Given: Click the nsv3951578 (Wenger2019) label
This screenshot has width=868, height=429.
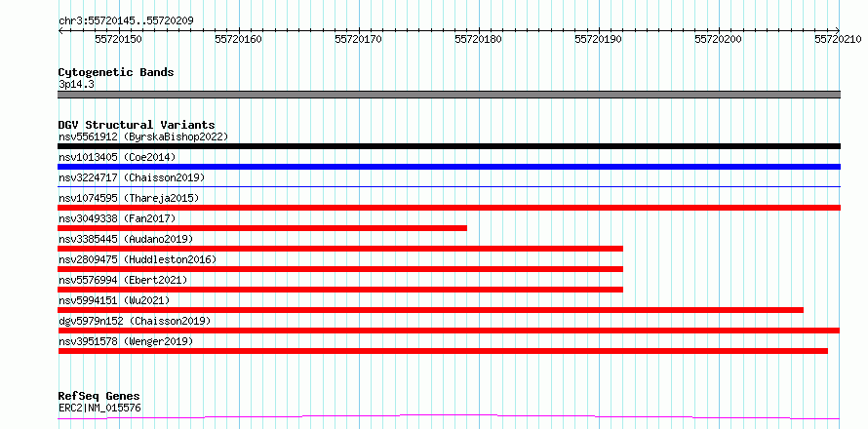Looking at the screenshot, I should [x=126, y=341].
